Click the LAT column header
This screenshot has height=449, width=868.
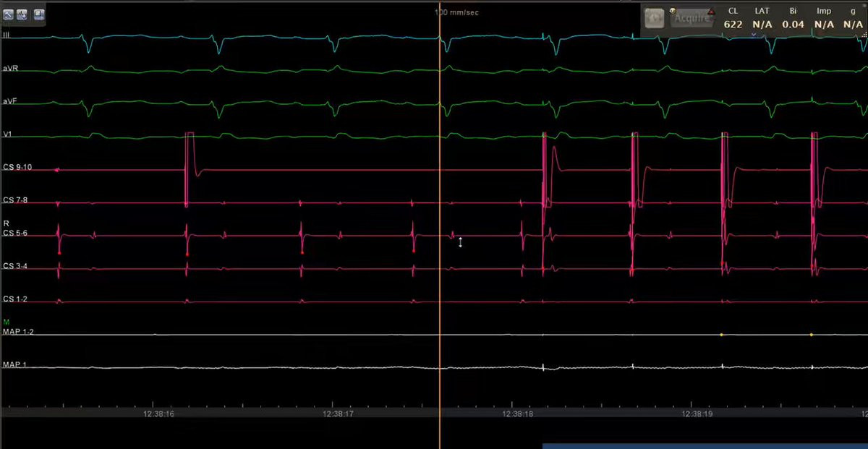pos(762,12)
